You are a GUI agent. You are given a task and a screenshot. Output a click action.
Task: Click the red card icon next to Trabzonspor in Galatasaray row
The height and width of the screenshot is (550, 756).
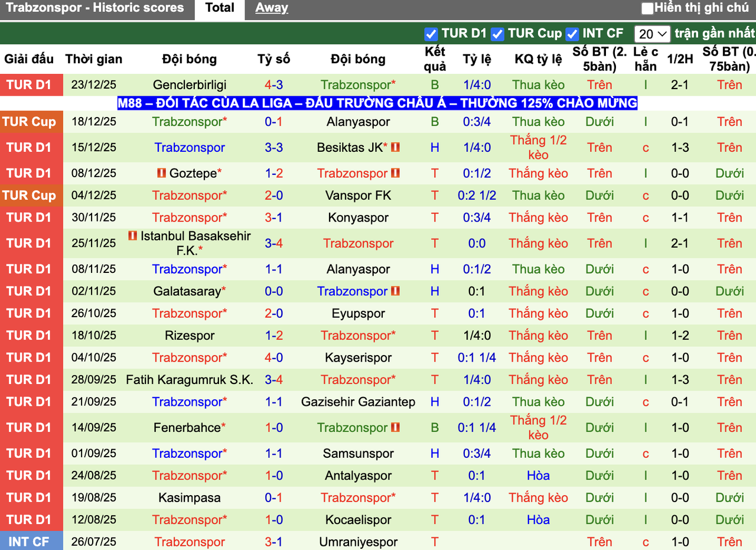point(396,291)
